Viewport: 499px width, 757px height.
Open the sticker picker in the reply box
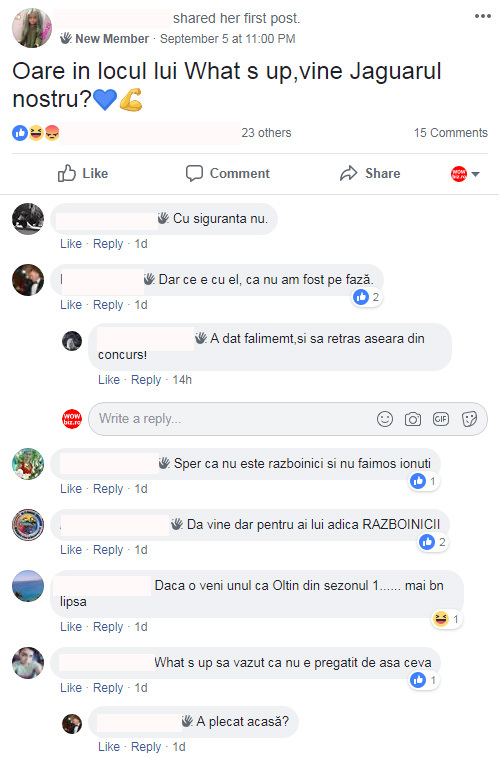click(x=469, y=419)
